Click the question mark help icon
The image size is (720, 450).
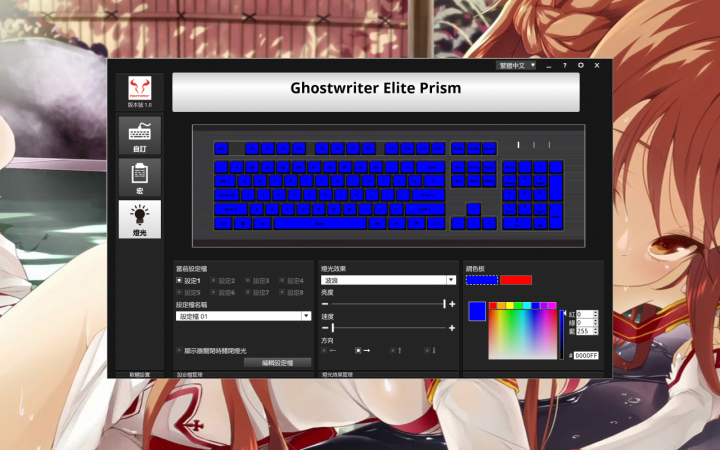pos(564,66)
